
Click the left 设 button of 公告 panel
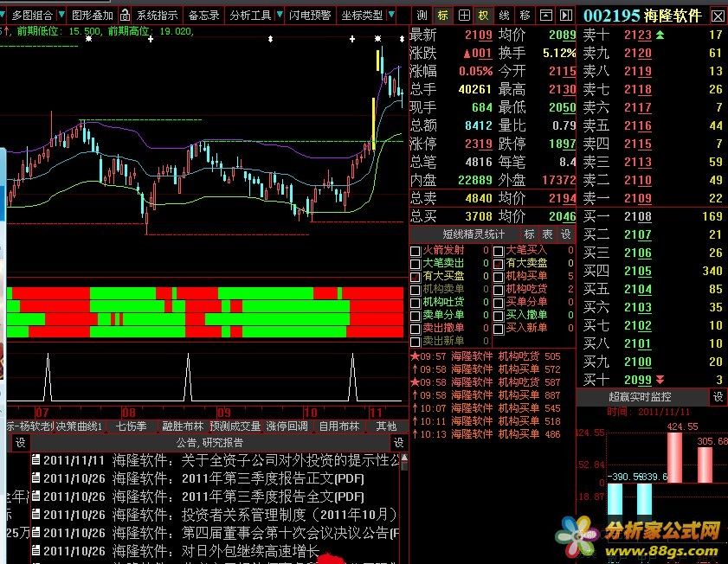(x=20, y=443)
